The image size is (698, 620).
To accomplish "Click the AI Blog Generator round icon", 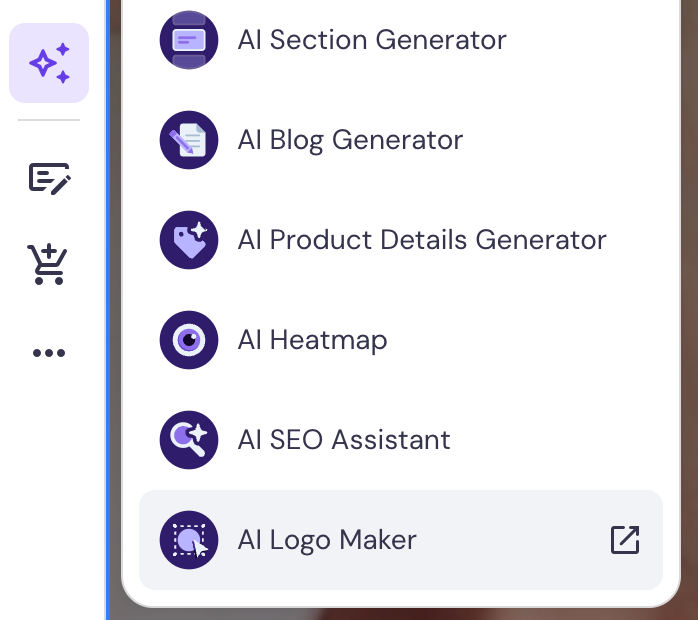I will [x=189, y=140].
